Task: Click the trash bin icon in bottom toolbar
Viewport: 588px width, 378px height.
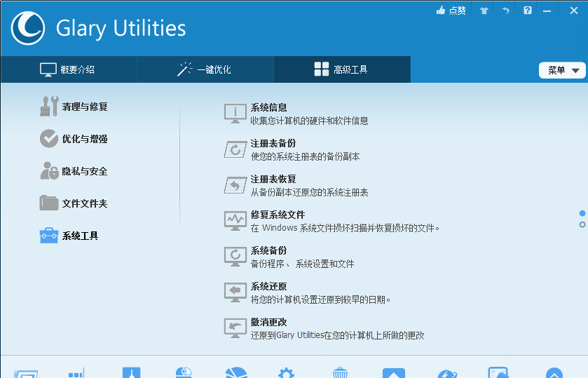Action: (x=340, y=372)
